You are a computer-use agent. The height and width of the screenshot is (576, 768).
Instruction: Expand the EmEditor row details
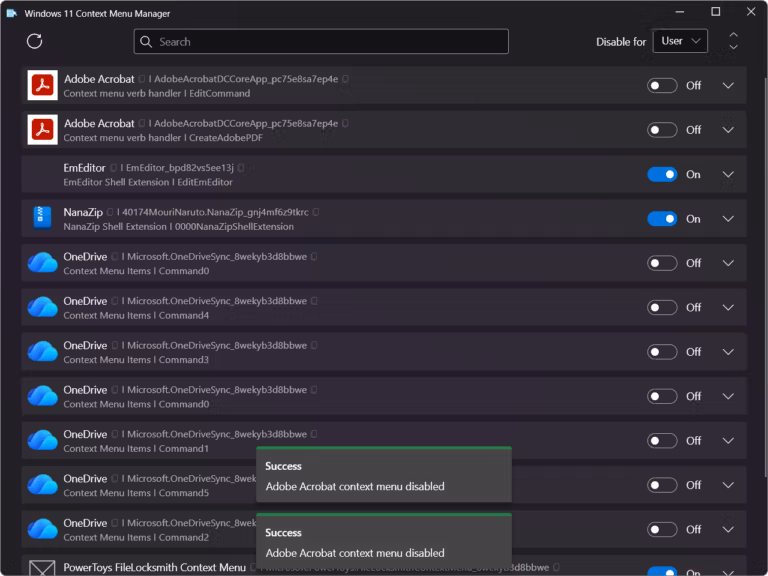tap(728, 174)
